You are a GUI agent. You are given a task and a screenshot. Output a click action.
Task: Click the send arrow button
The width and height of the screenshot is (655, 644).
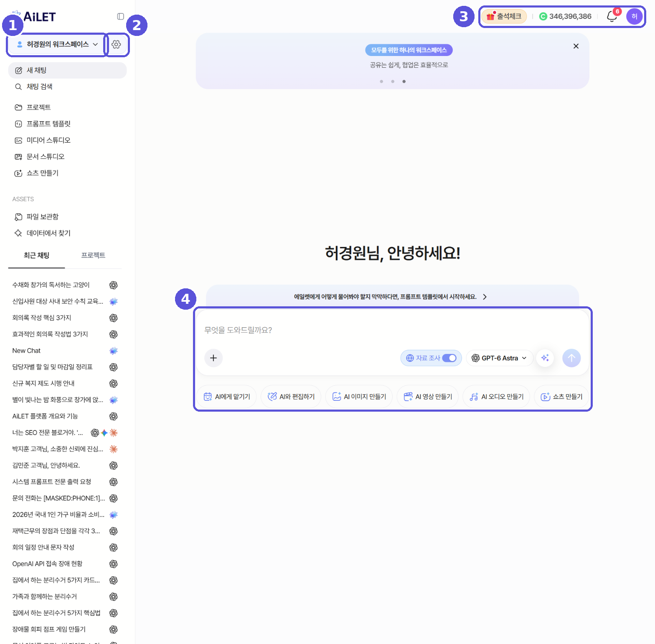pyautogui.click(x=571, y=358)
